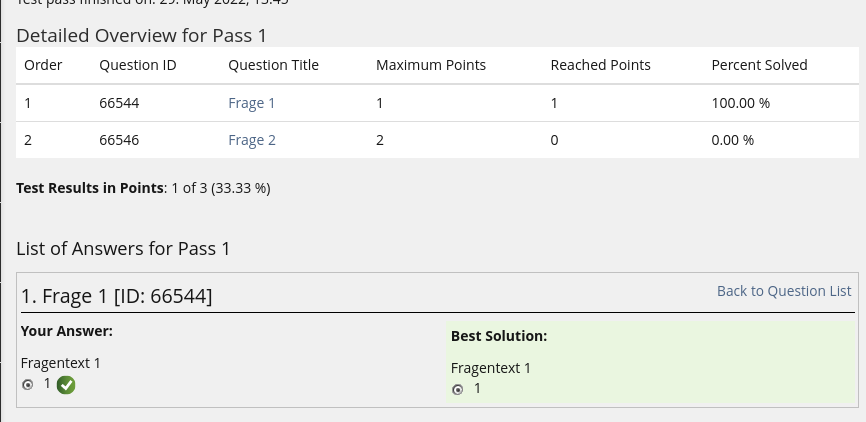Viewport: 866px width, 422px height.
Task: Click the Percent Solved column header
Action: click(759, 65)
